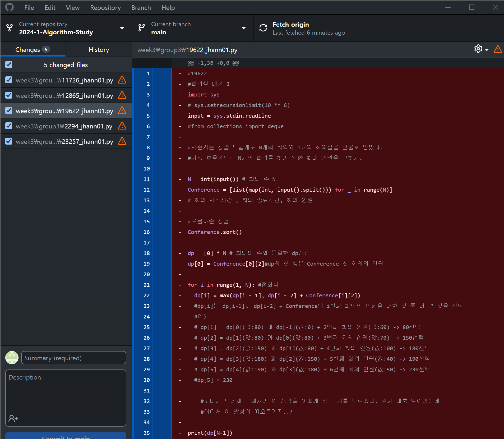Open the Repository menu
Image resolution: width=504 pixels, height=439 pixels.
click(x=105, y=8)
